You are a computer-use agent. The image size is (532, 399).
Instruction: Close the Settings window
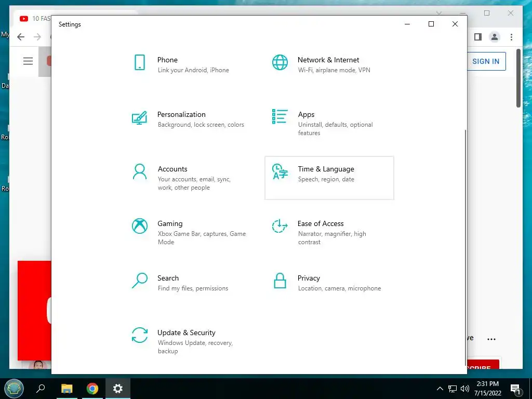pos(455,24)
